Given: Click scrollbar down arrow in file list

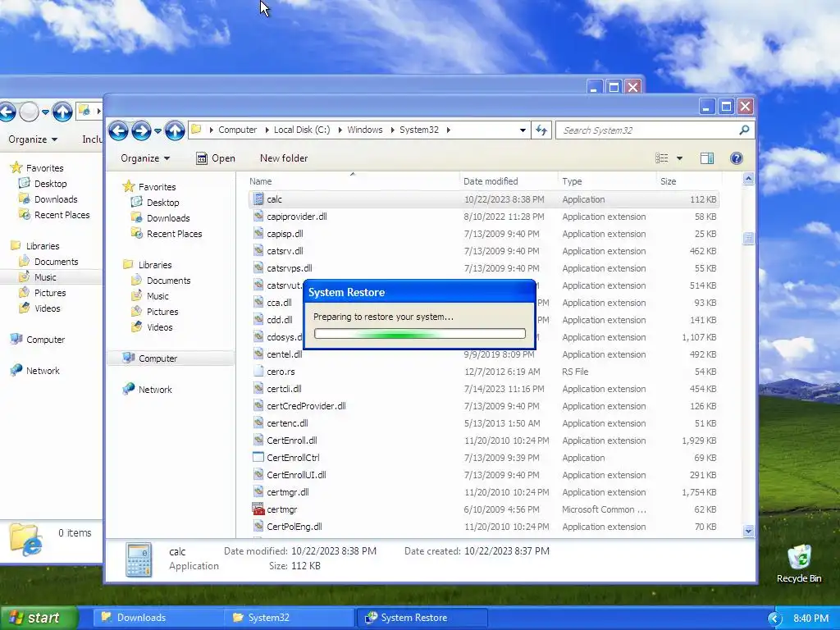Looking at the screenshot, I should click(x=748, y=531).
